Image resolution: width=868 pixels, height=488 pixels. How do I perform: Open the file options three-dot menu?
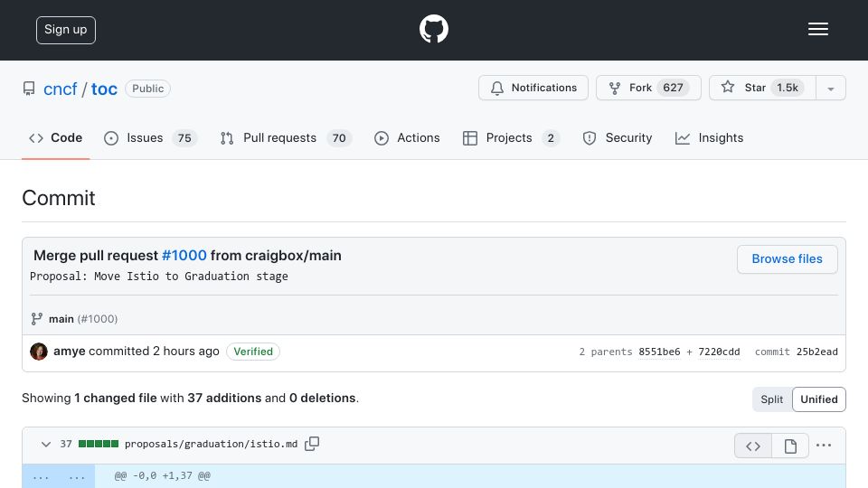click(x=824, y=446)
